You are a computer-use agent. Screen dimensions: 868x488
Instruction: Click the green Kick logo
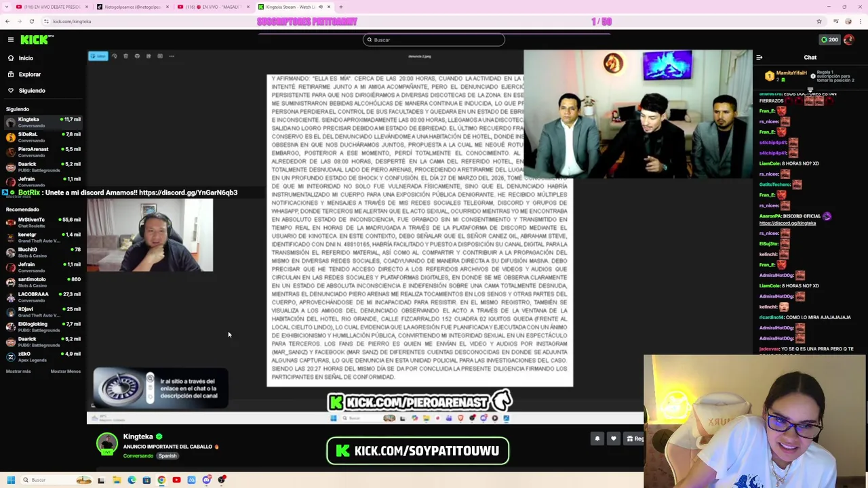(x=34, y=40)
